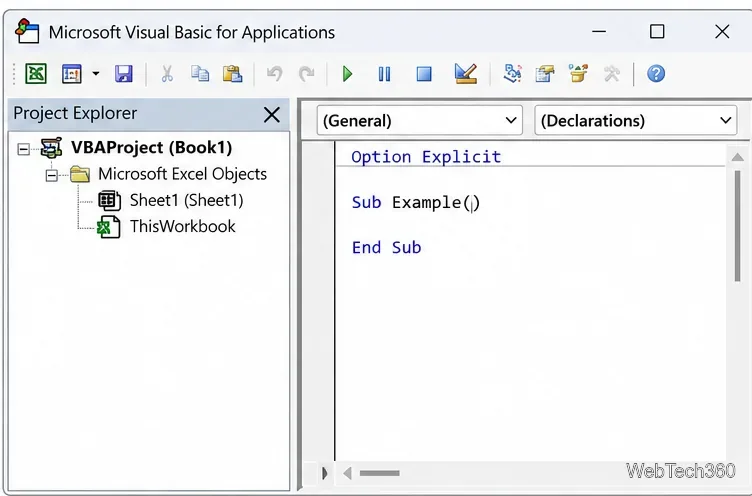Click the horizontal scrollbar left arrow

pos(348,473)
